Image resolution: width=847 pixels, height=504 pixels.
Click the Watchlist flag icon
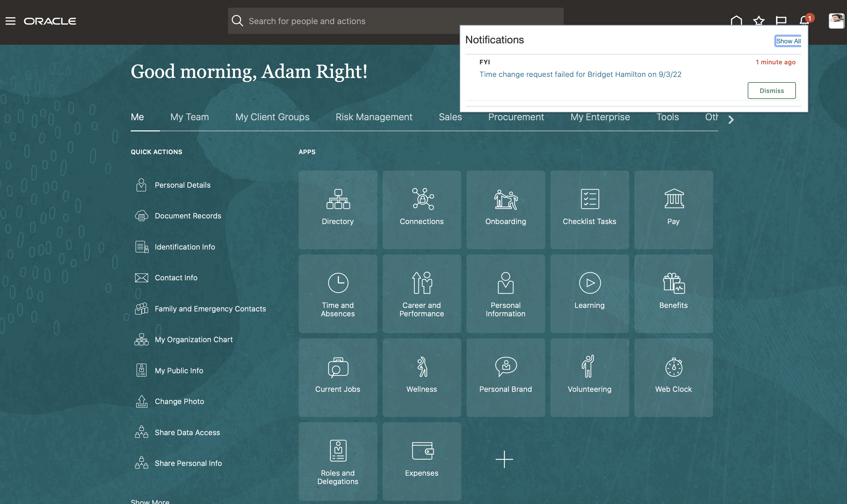point(781,21)
